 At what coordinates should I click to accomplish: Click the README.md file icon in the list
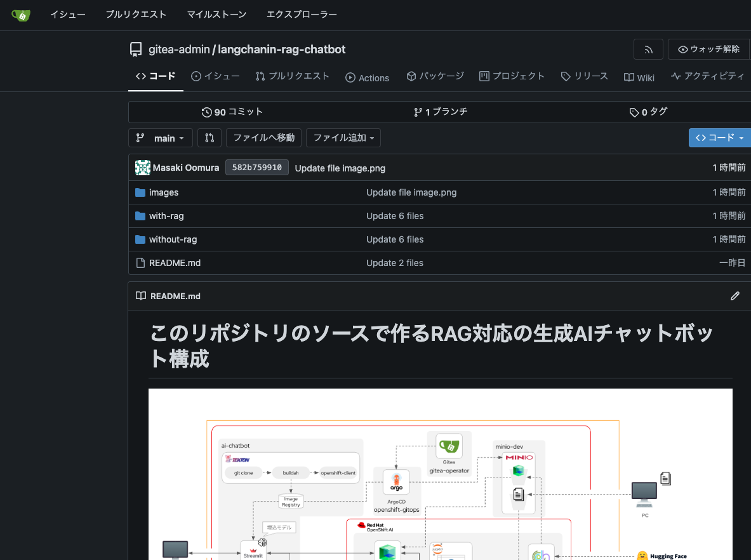point(140,263)
